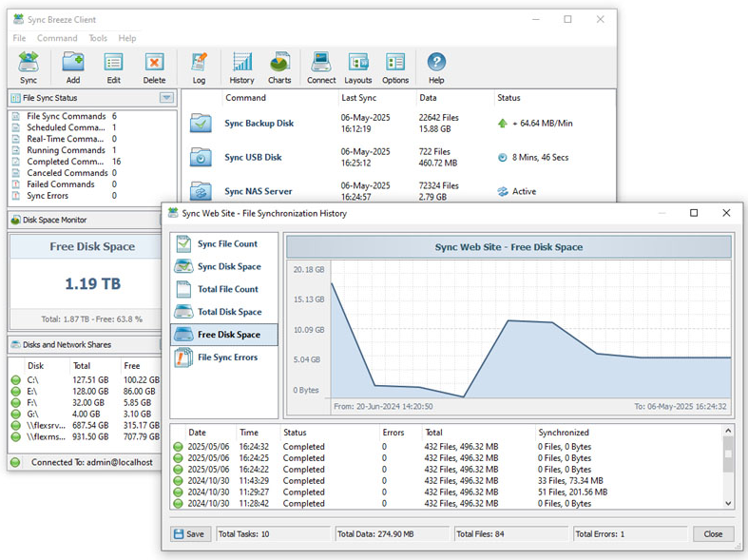Click the Delete toolbar icon
Screen dimensions: 748x560
154,65
